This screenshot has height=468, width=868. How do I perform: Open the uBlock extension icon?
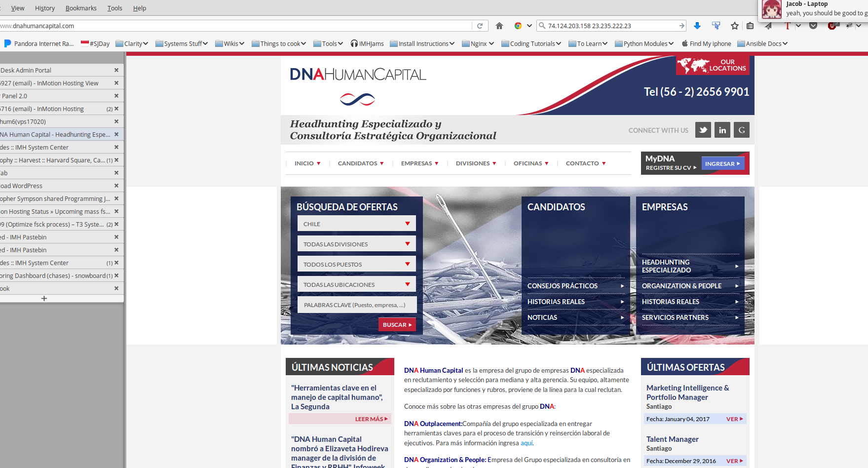832,26
